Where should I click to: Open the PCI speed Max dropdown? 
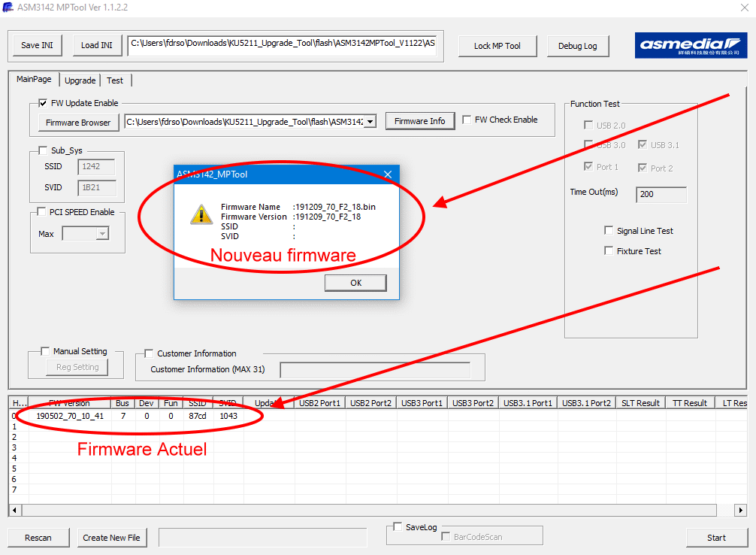tap(102, 234)
